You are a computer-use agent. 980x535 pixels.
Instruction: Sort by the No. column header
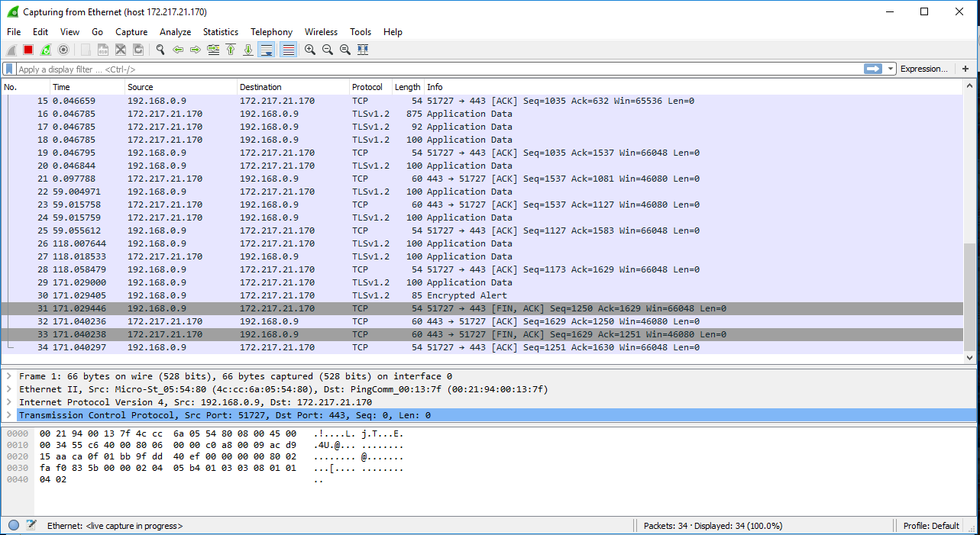(x=25, y=87)
